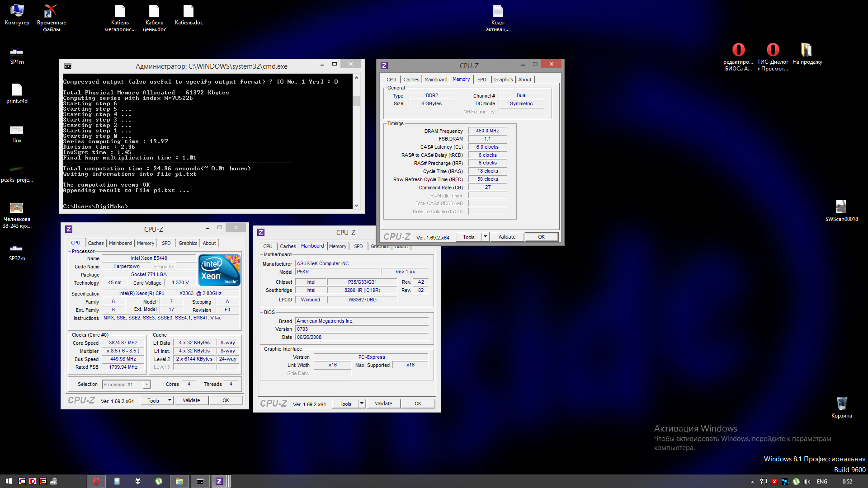Open the На продажу folder
Screen dimensions: 868x488
click(807, 53)
